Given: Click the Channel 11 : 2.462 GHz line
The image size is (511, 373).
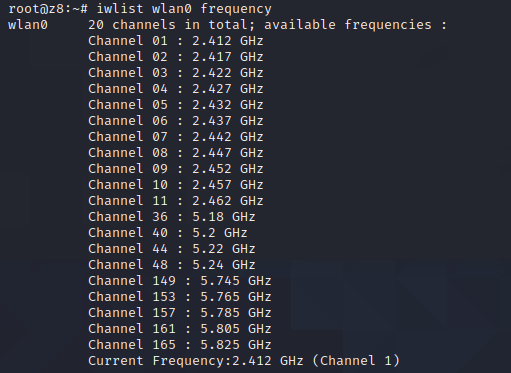Looking at the screenshot, I should coord(176,201).
